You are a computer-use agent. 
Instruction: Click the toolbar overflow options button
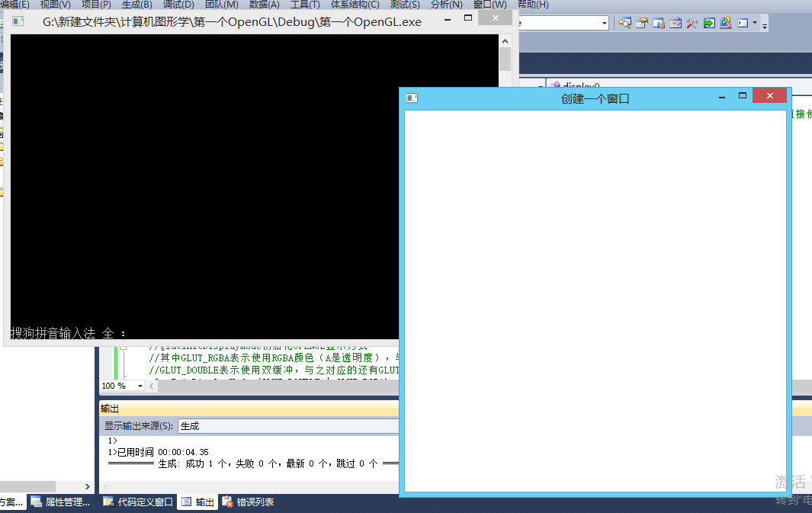[764, 24]
